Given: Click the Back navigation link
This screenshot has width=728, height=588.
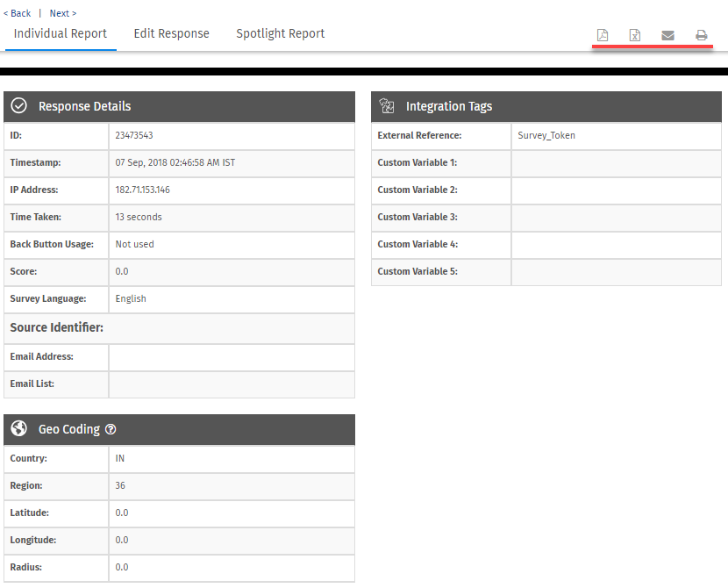Looking at the screenshot, I should pos(17,13).
